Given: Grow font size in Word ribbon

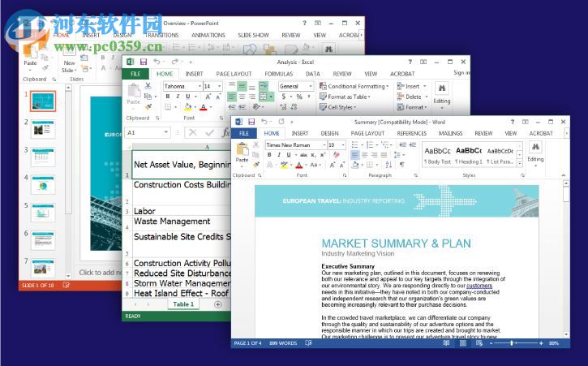Looking at the screenshot, I should pyautogui.click(x=333, y=165).
